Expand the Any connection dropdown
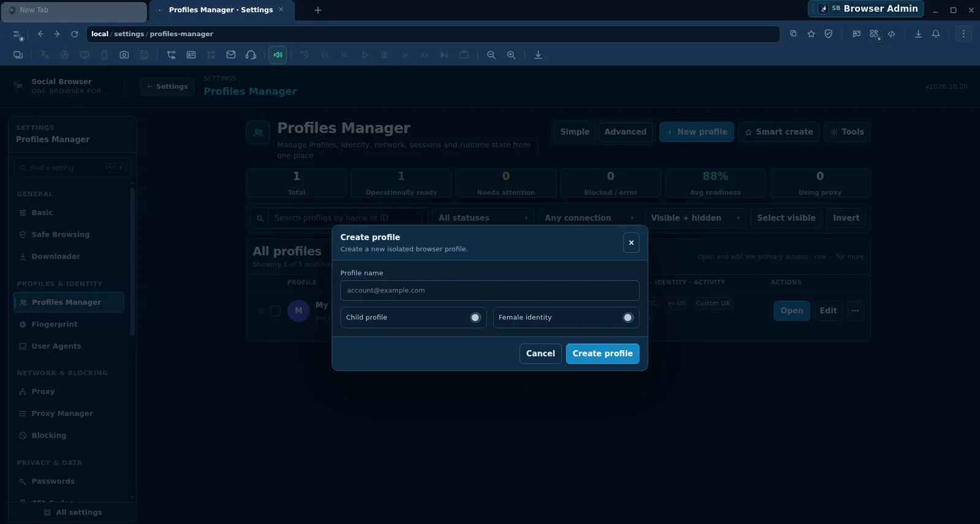The image size is (980, 524). 589,218
